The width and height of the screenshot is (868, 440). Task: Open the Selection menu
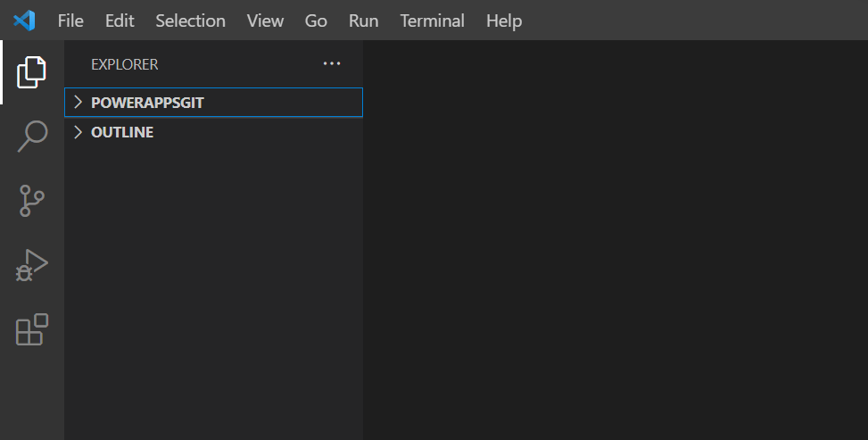(190, 21)
